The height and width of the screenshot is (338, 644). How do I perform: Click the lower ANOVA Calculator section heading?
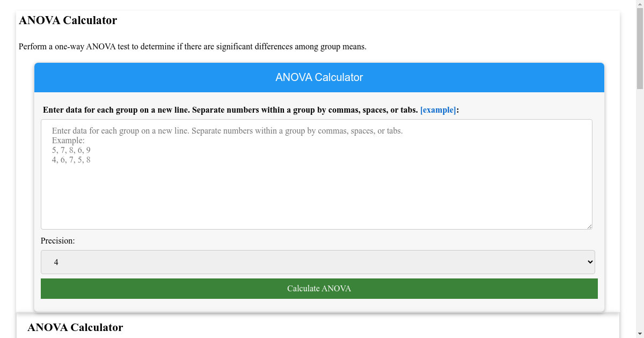76,327
